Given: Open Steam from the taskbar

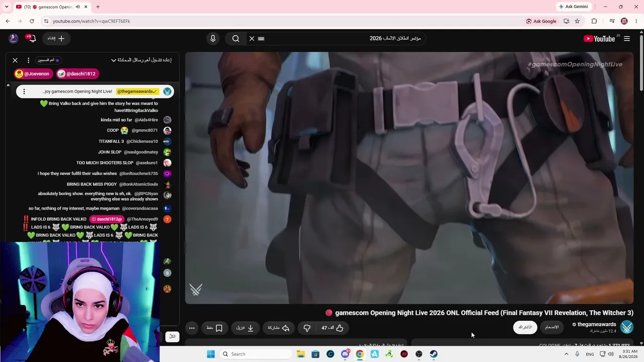Looking at the screenshot, I should [434, 354].
